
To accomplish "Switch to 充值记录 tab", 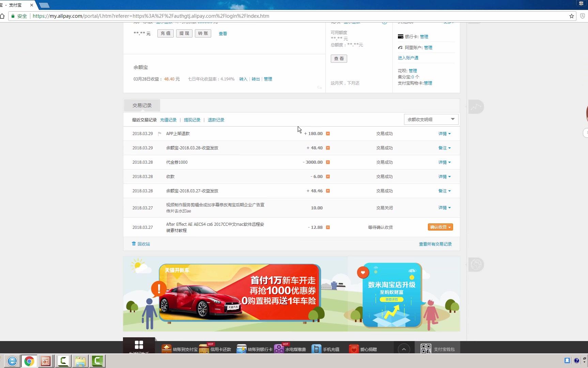I will click(x=168, y=120).
